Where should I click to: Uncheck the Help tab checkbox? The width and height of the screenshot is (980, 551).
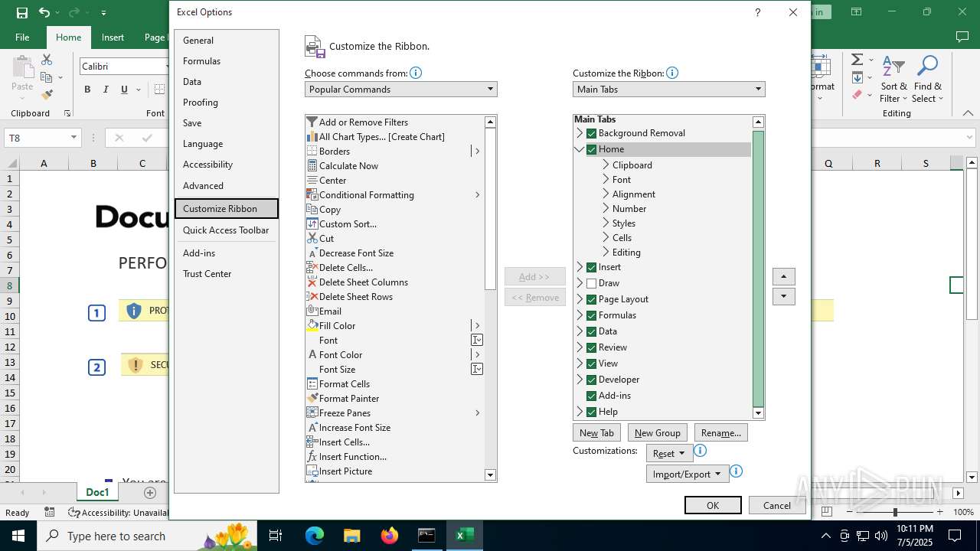point(591,412)
